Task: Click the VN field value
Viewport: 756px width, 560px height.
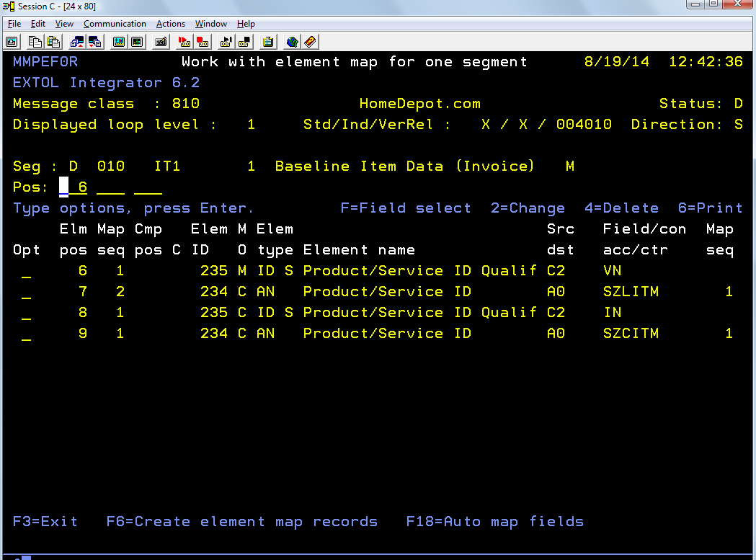Action: 613,270
